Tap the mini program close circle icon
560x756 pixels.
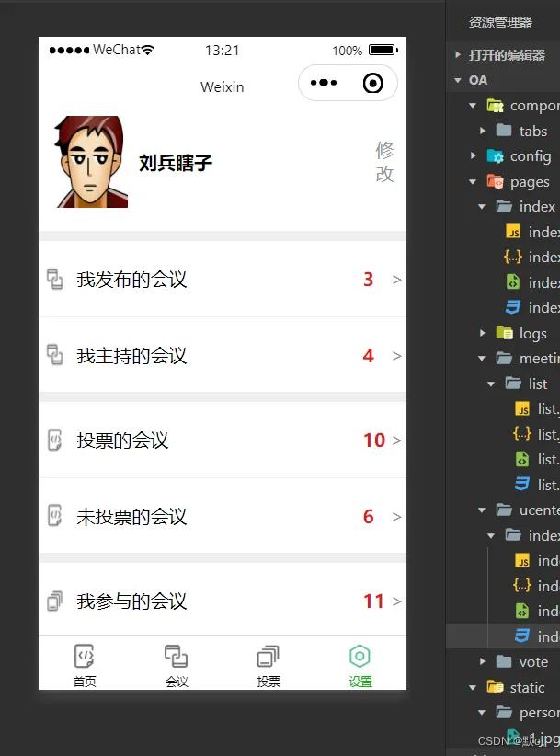click(x=372, y=83)
